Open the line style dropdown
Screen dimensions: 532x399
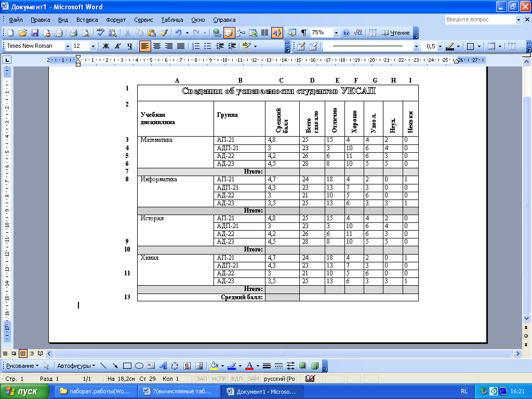click(x=416, y=46)
